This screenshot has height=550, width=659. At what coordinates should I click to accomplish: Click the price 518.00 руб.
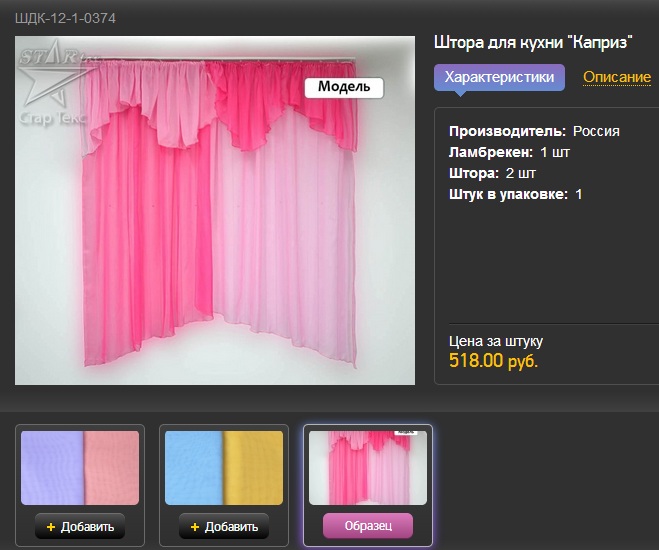coord(493,361)
